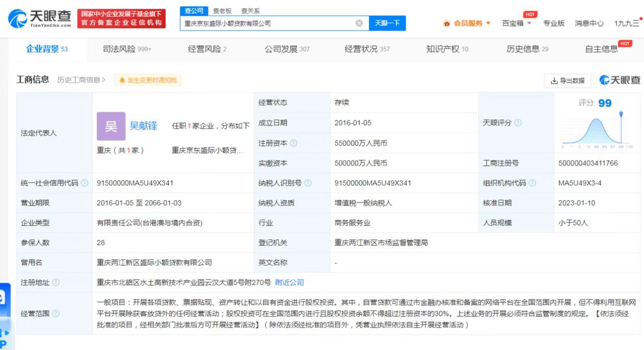Click the credit code 91500000MA5U49X341 under 统一社会信用代码
Screen dimensions: 644x350
135,183
